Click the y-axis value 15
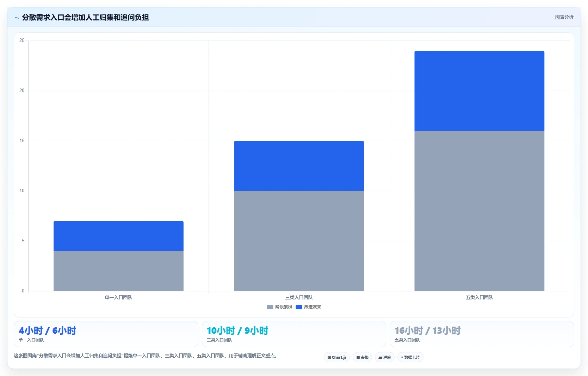Image resolution: width=588 pixels, height=376 pixels. pyautogui.click(x=22, y=141)
